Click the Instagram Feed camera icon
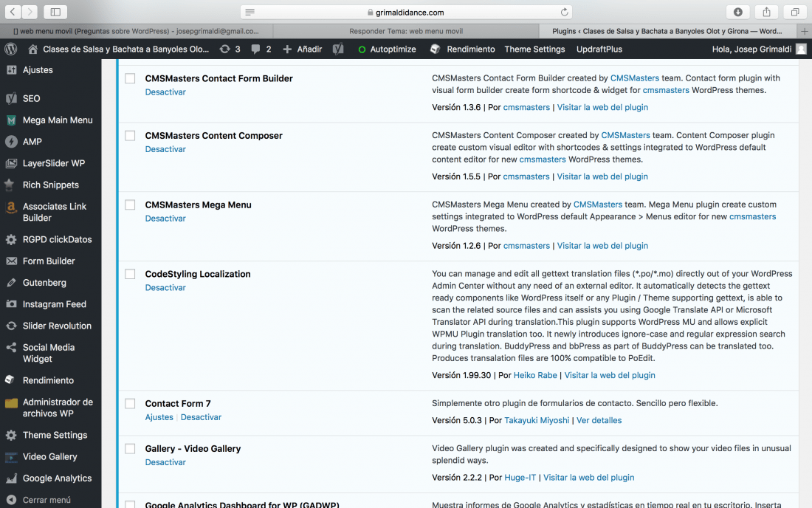Viewport: 812px width, 508px height. click(x=11, y=304)
